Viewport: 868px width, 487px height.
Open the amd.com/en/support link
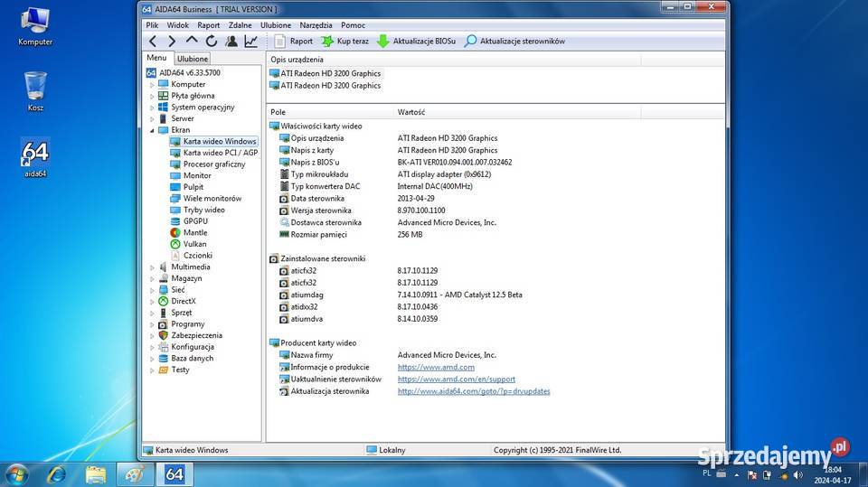pyautogui.click(x=456, y=379)
